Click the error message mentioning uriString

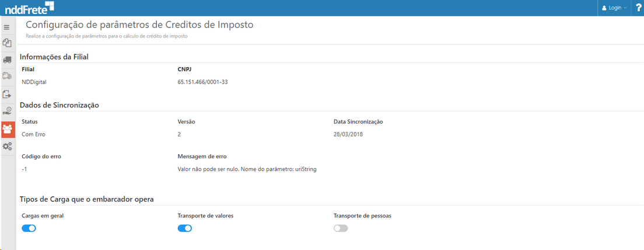[247, 169]
